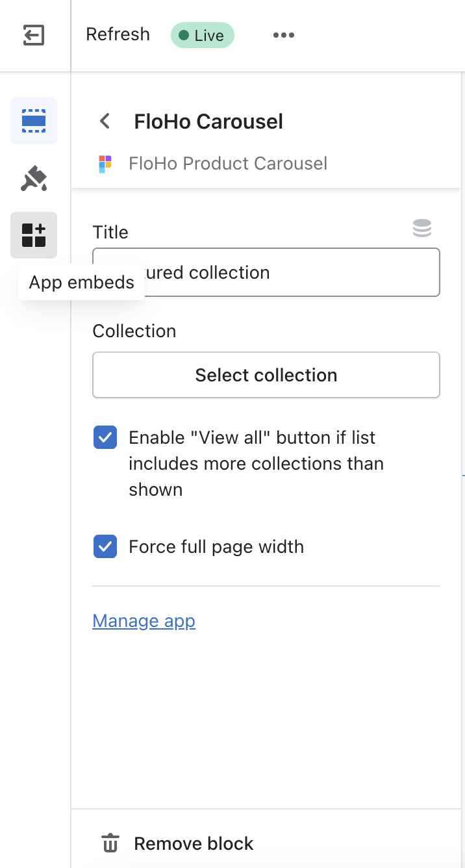This screenshot has height=868, width=465.
Task: Click the App embeds tooltip label
Action: point(82,283)
